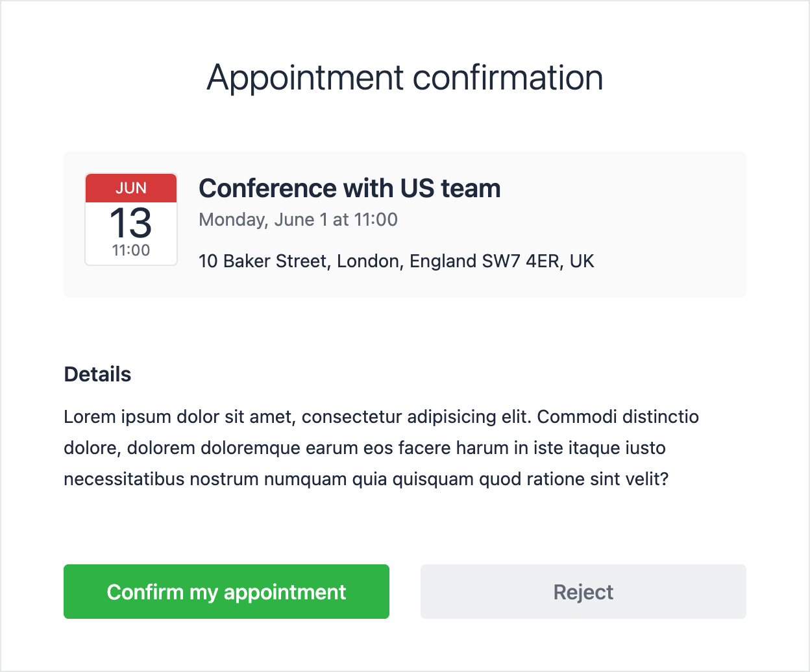Click the Appointment confirmation heading

(404, 77)
